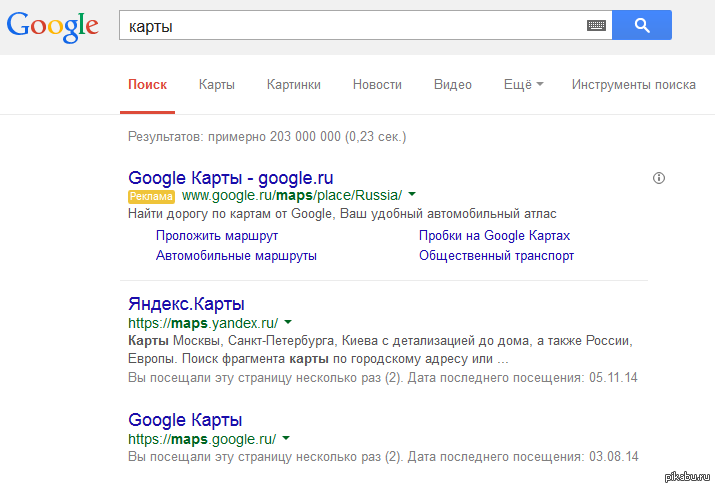Open Инструменты поиска
The width and height of the screenshot is (715, 488).
[x=633, y=85]
